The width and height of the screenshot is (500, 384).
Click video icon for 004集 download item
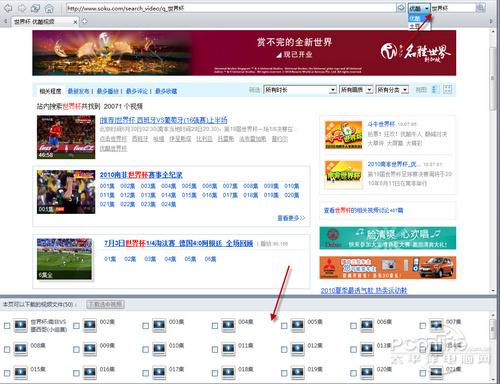click(228, 325)
